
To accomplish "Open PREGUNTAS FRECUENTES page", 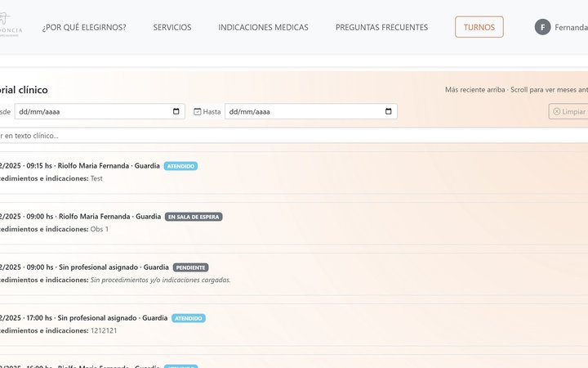I will (x=381, y=28).
